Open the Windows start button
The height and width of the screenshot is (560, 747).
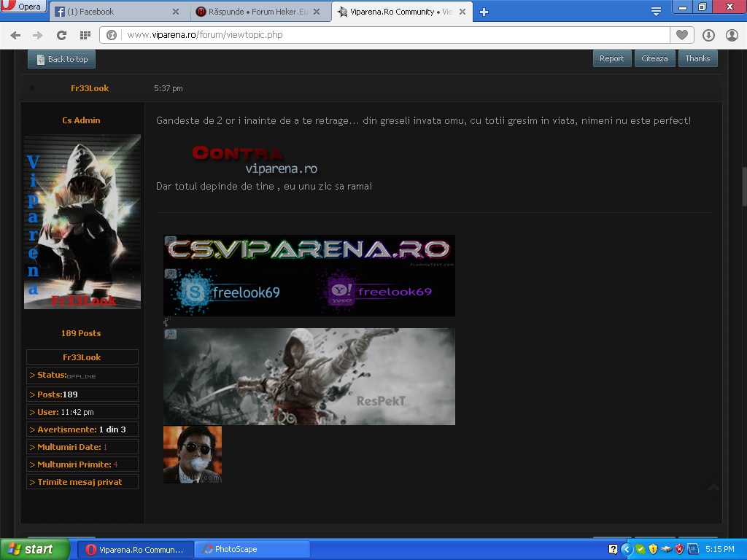click(34, 549)
